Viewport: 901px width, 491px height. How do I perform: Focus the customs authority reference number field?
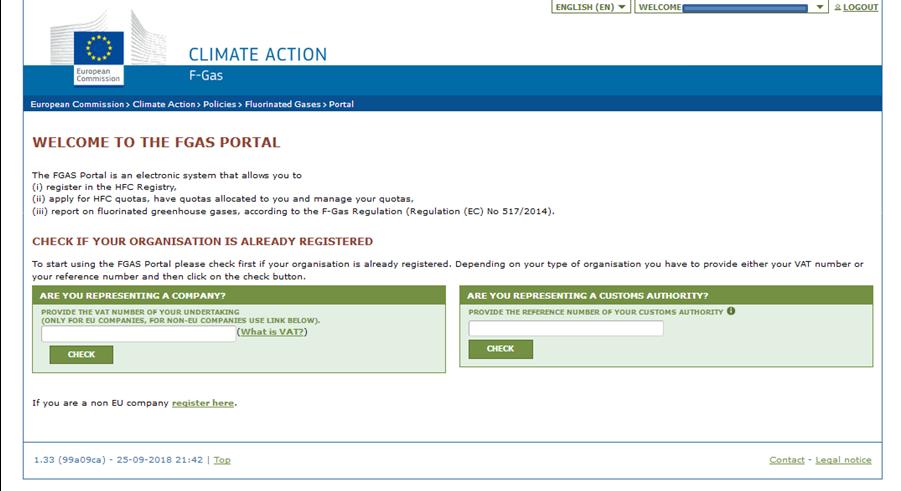tap(566, 328)
